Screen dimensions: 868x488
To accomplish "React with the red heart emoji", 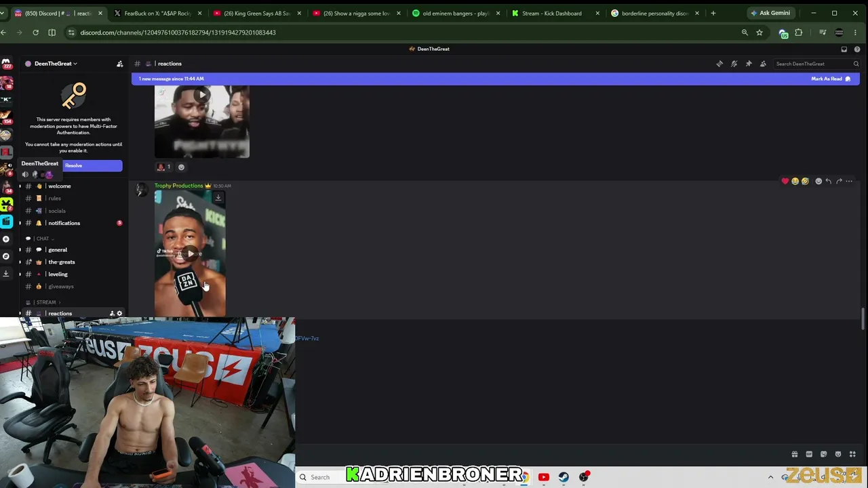I will pos(785,181).
